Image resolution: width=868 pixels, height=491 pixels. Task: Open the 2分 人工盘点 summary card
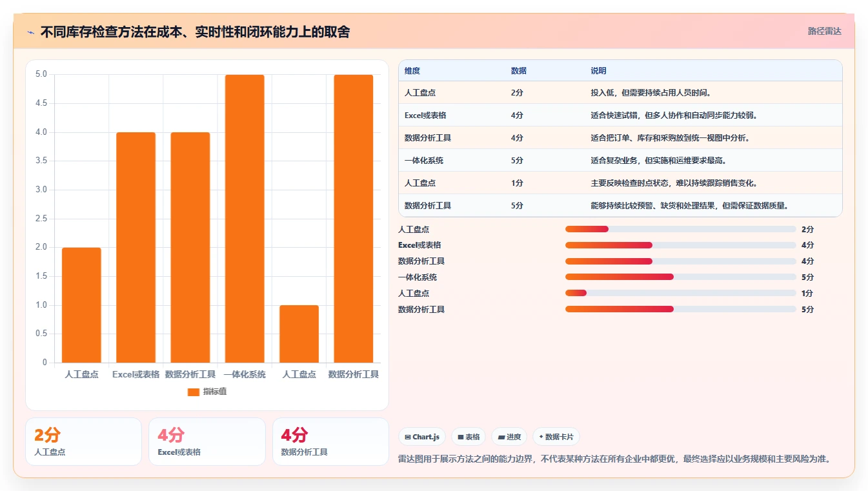pyautogui.click(x=83, y=441)
